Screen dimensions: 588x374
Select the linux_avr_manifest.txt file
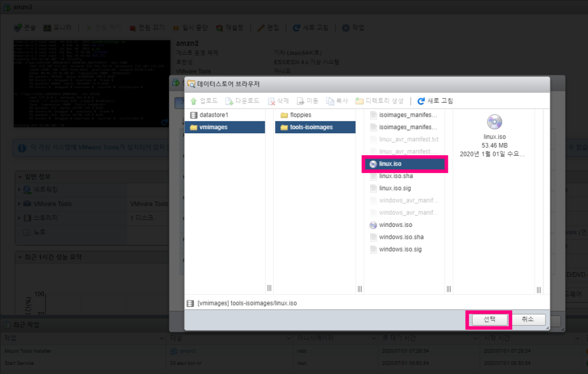(405, 139)
